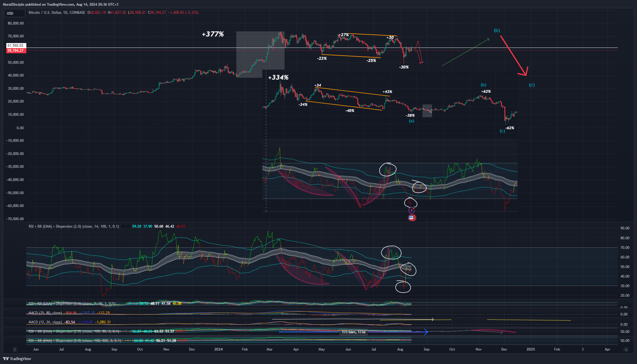Open the USD currency selector
The width and height of the screenshot is (637, 364).
(x=14, y=13)
